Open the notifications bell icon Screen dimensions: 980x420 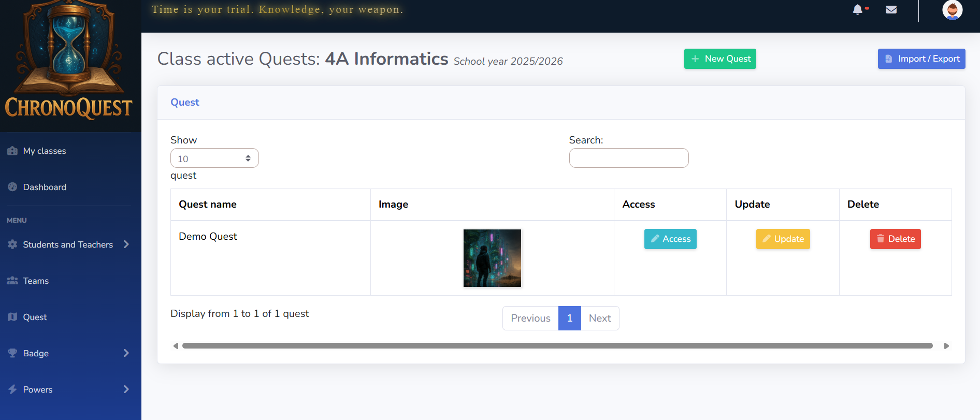coord(858,10)
